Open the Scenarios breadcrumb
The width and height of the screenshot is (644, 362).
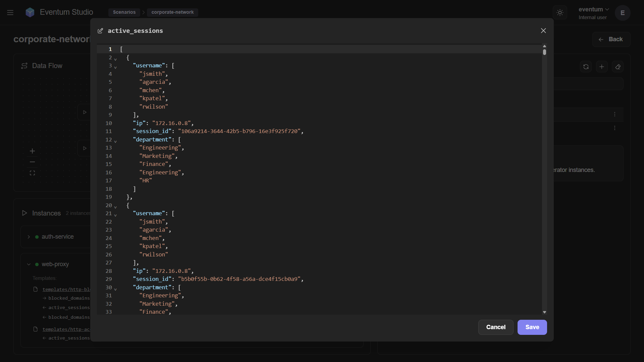pyautogui.click(x=124, y=12)
